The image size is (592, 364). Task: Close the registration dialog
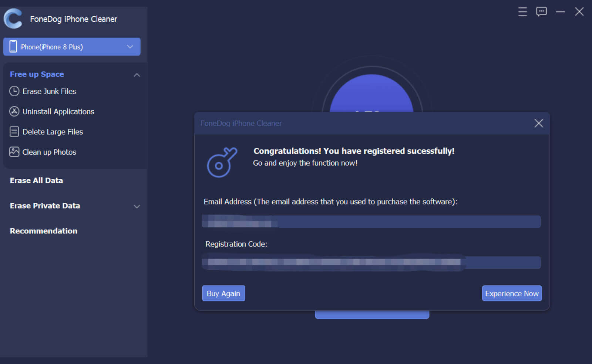(538, 123)
